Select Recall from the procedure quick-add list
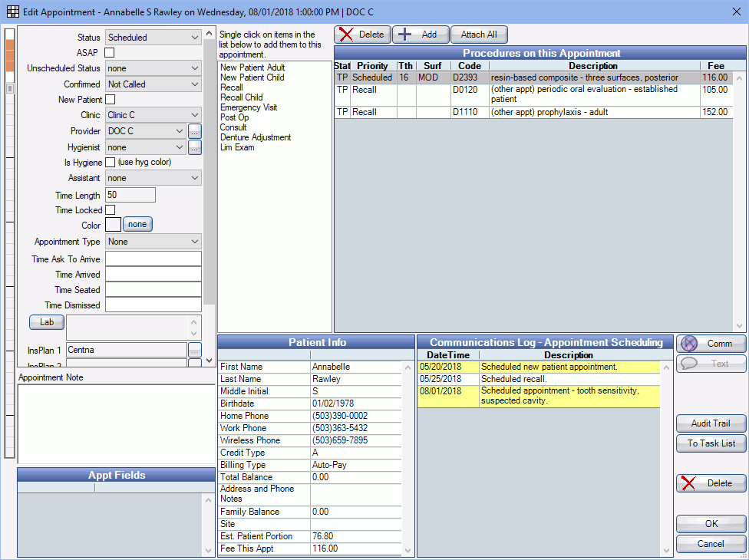749x560 pixels. pos(229,87)
